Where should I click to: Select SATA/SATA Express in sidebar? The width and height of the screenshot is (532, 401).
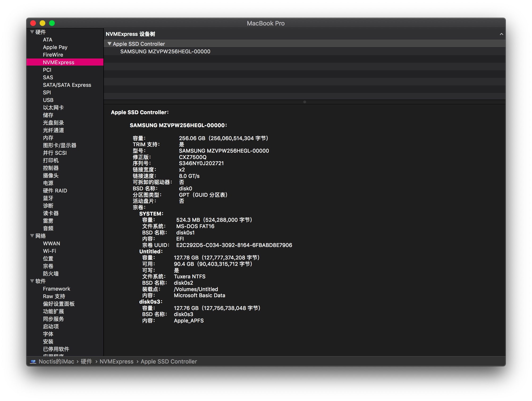[x=67, y=85]
